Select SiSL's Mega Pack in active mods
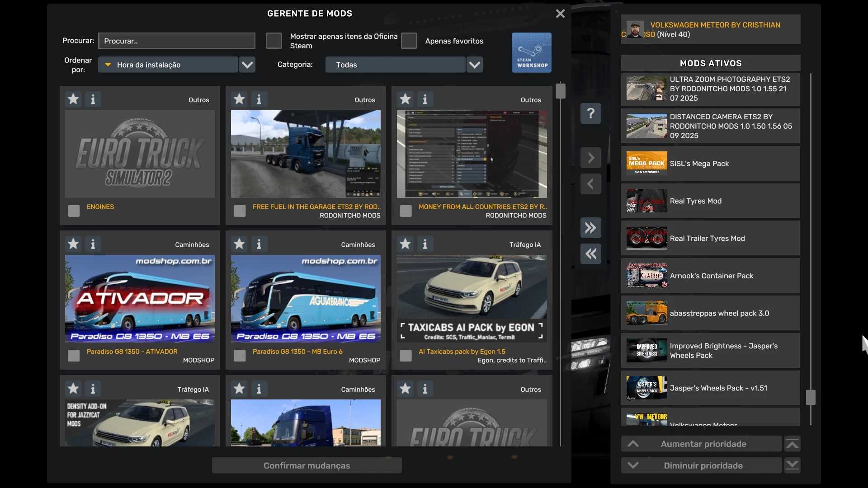Viewport: 868px width, 488px height. [710, 164]
